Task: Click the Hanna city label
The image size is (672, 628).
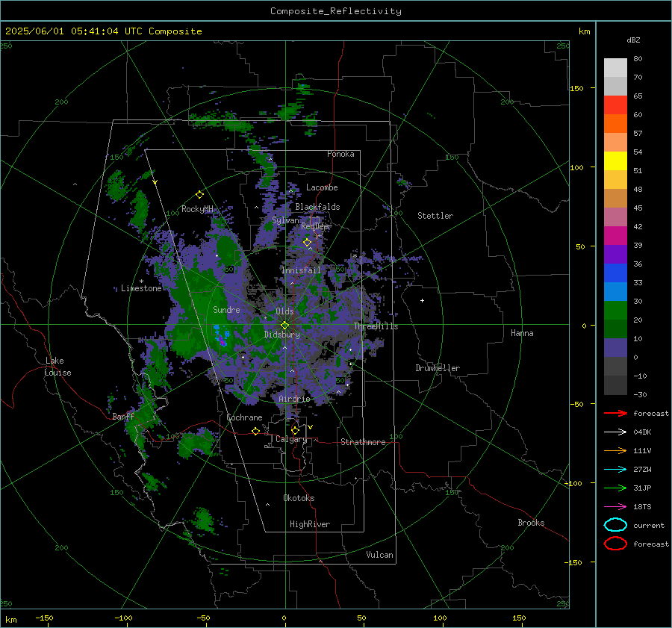Action: tap(522, 333)
